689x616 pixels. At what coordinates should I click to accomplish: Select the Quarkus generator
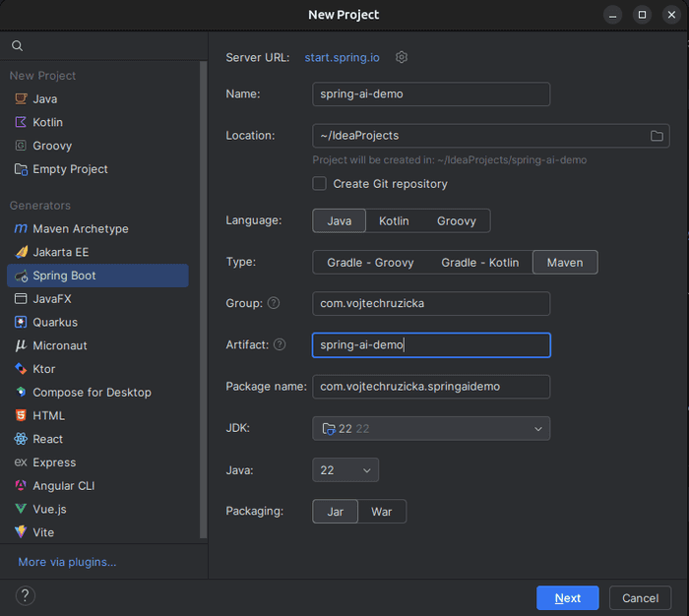(x=54, y=322)
